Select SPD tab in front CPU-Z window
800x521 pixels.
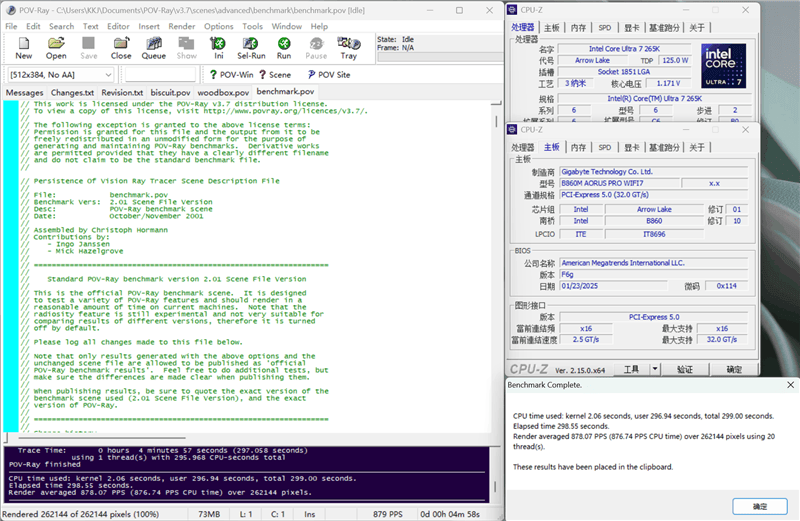(x=605, y=147)
